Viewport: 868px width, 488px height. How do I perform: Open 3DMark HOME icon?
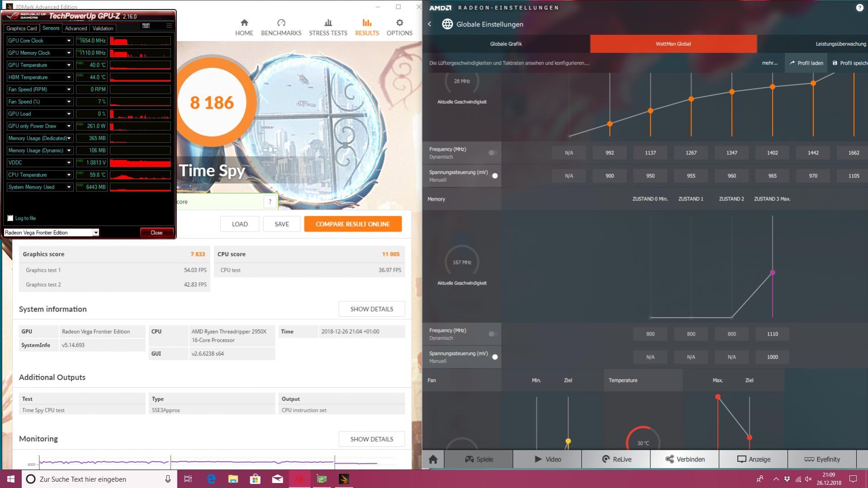click(x=244, y=27)
